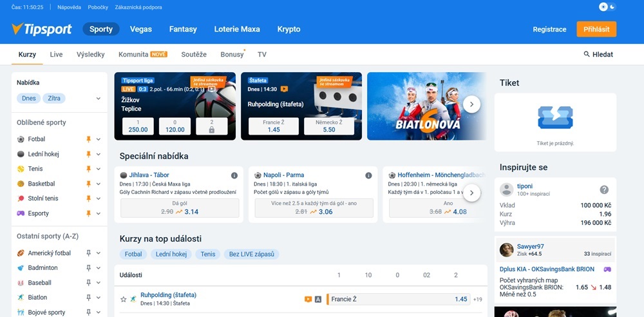Select Dá gól 3.14 odds
The width and height of the screenshot is (644, 317).
[x=180, y=208]
